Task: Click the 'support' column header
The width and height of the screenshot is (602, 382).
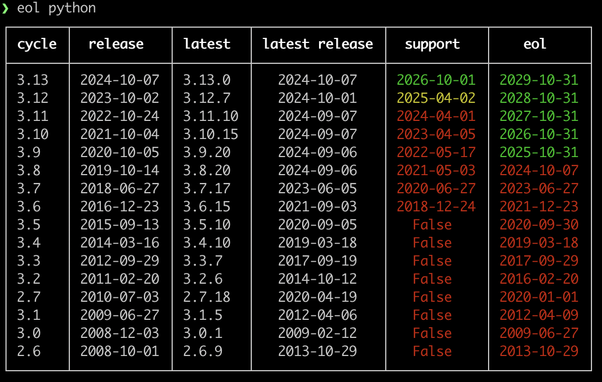Action: 432,45
